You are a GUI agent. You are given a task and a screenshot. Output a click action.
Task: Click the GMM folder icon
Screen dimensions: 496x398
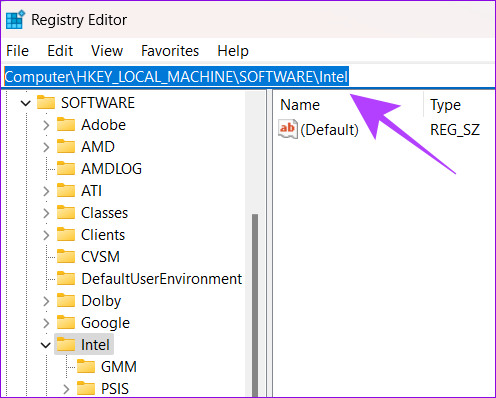click(x=86, y=366)
